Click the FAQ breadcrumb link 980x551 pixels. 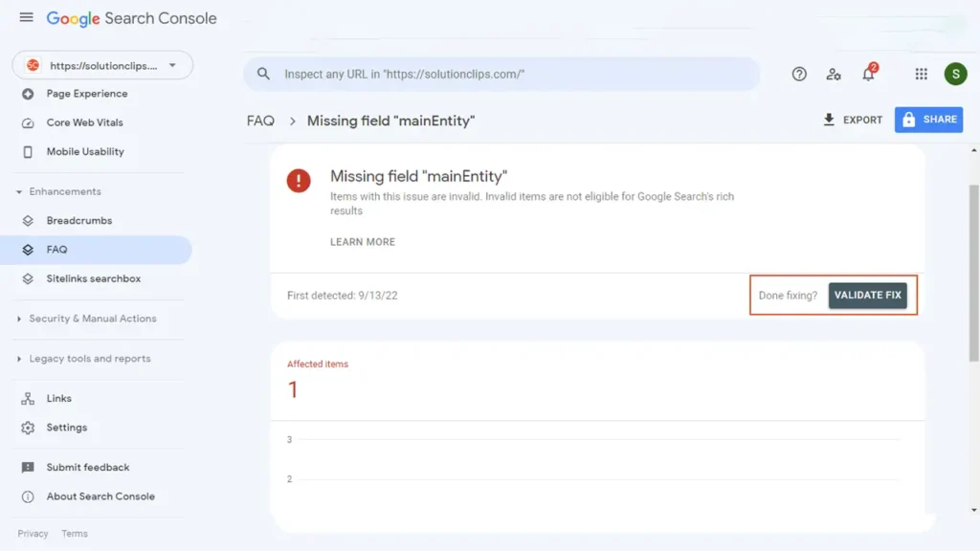click(x=260, y=121)
